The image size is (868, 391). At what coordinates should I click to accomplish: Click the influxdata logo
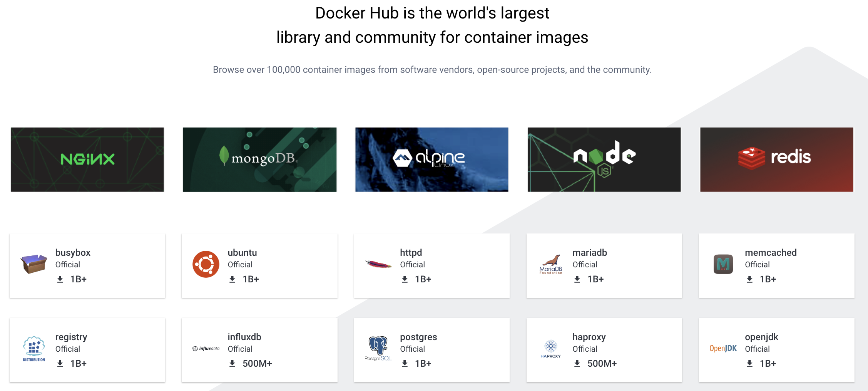(206, 349)
